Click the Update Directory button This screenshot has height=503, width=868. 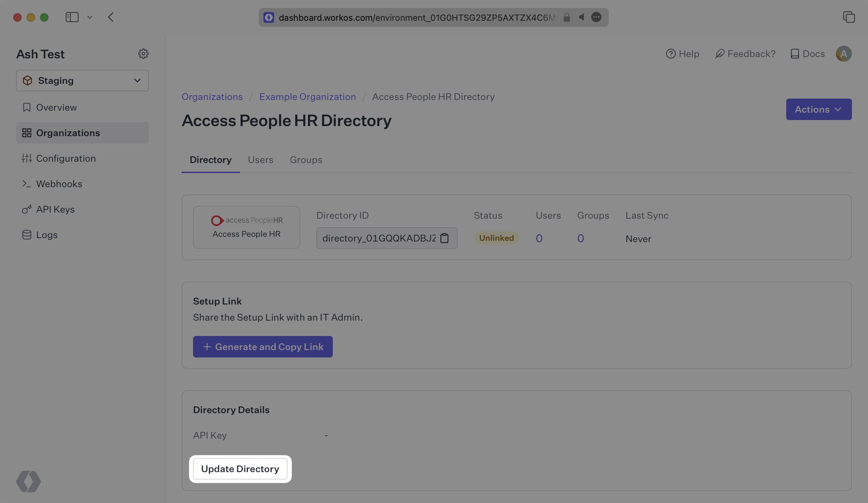[240, 468]
